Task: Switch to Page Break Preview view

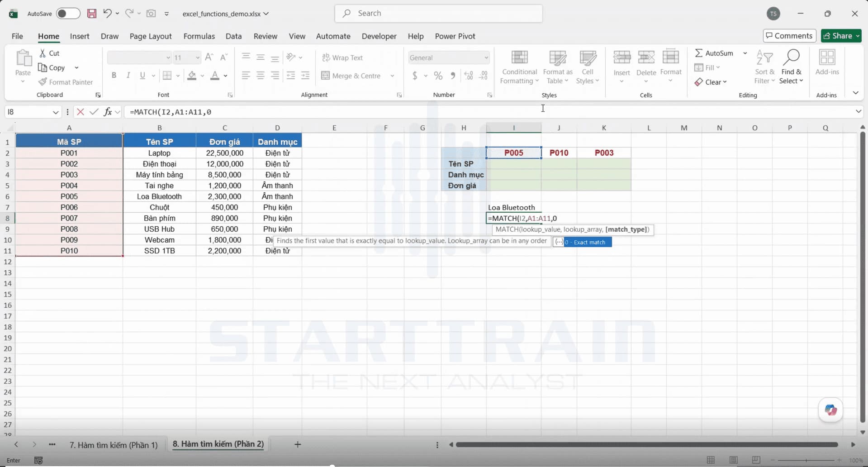Action: pos(756,460)
